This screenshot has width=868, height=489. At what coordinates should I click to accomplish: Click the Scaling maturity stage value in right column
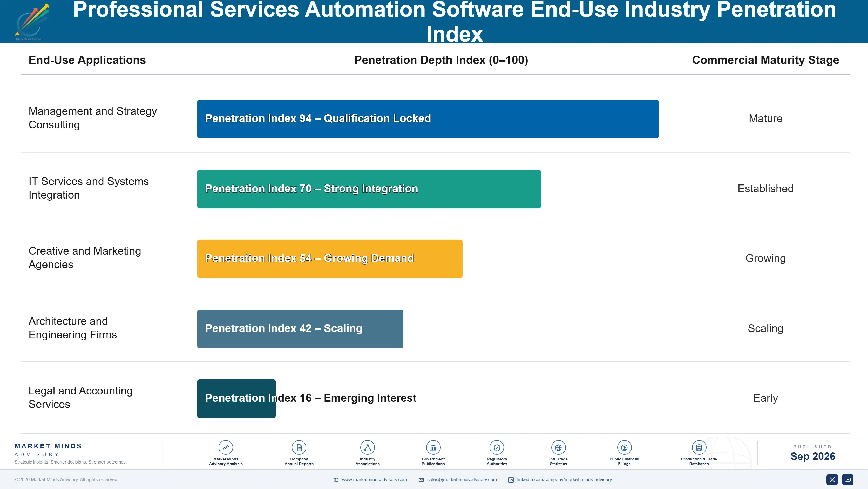point(765,328)
